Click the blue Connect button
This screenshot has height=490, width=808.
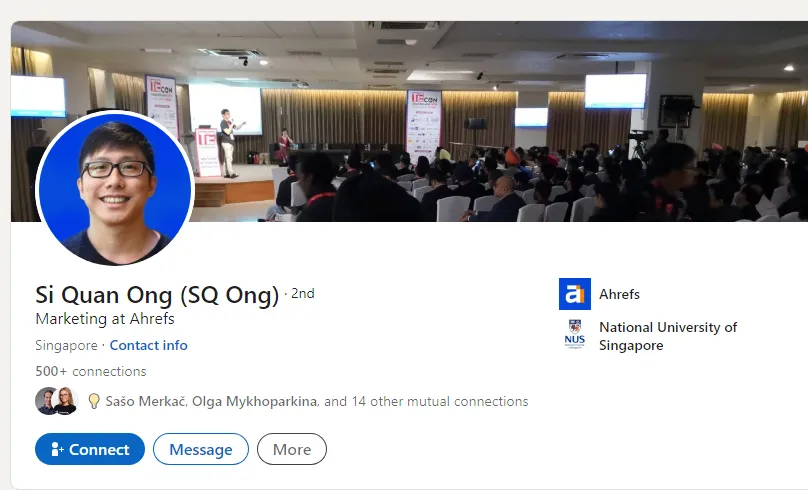(90, 449)
